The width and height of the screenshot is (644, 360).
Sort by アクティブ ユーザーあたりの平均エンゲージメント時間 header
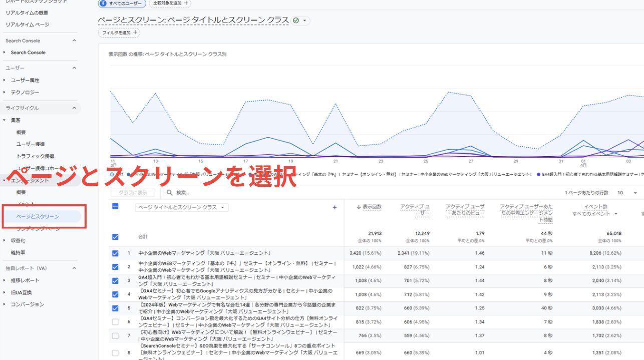526,213
